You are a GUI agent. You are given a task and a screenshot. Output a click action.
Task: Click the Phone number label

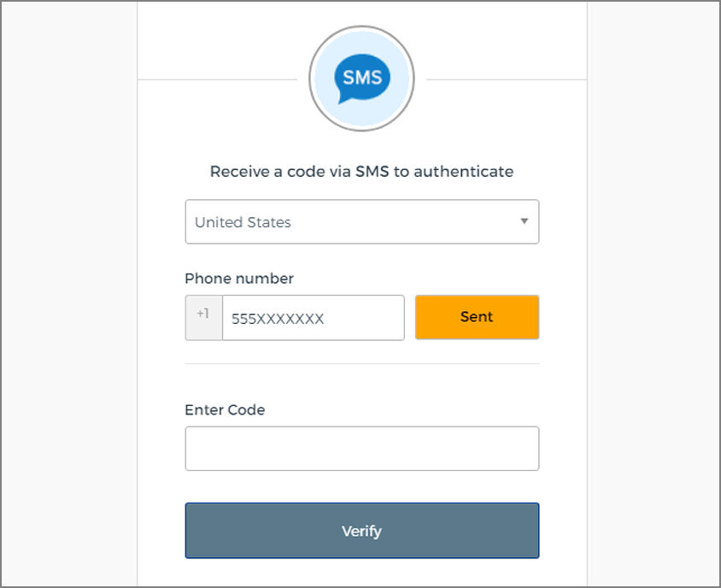coord(239,279)
